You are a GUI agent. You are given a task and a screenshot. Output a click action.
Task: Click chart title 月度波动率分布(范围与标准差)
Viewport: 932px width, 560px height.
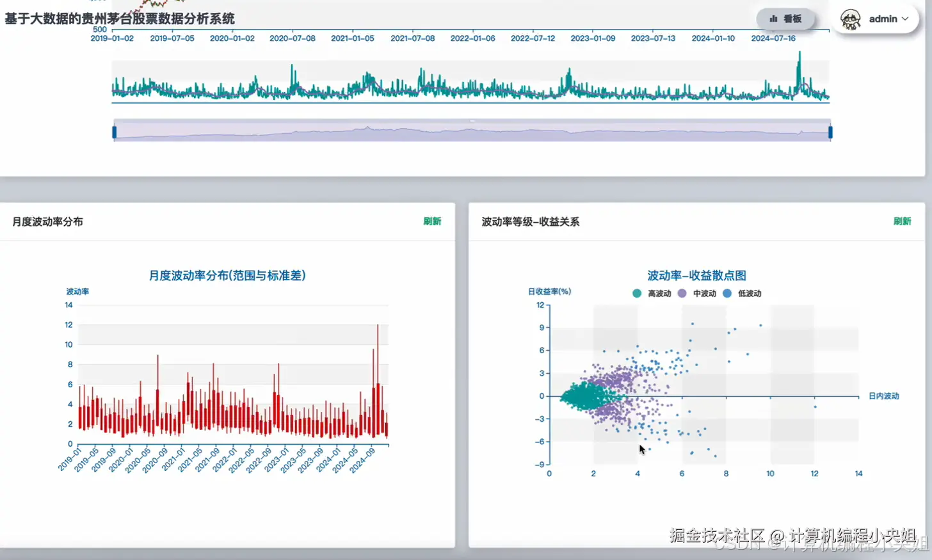click(x=227, y=275)
